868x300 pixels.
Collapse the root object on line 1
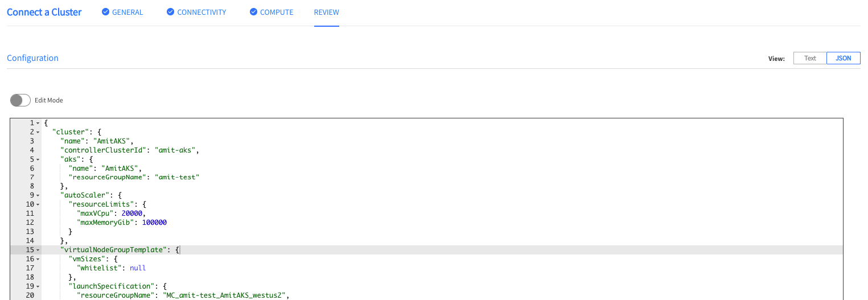38,123
